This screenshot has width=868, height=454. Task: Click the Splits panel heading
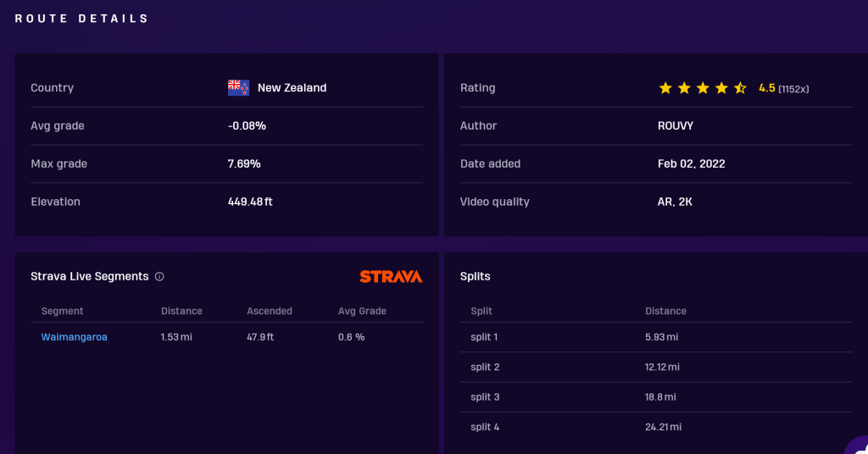coord(476,276)
